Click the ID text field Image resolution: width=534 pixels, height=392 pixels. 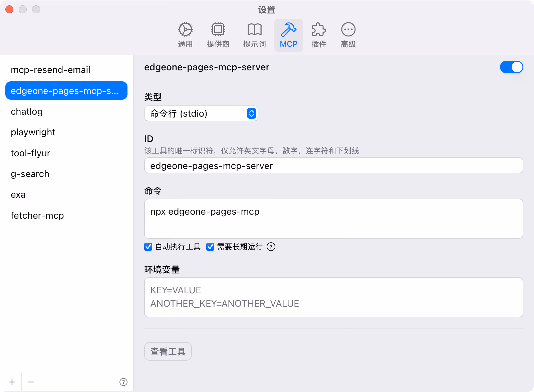[333, 166]
